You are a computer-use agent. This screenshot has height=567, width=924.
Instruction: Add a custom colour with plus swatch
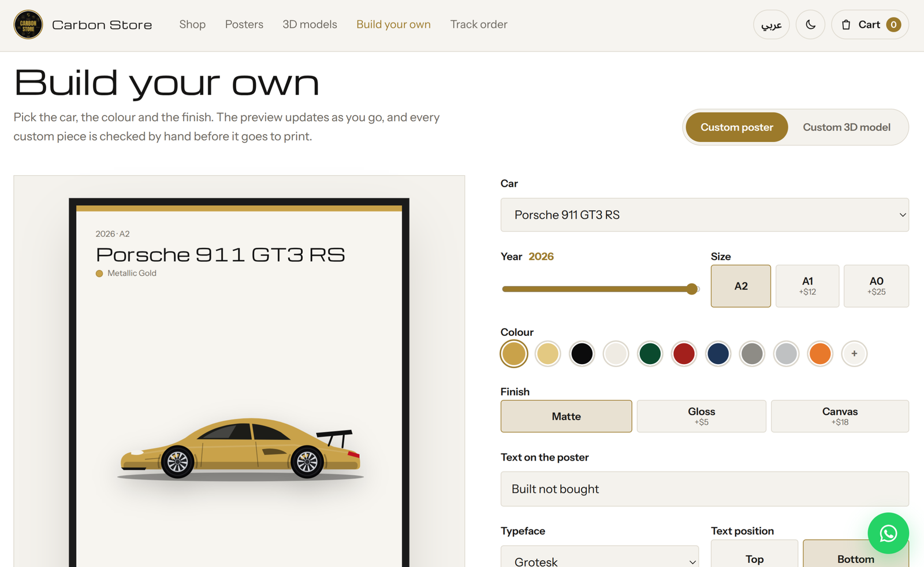[x=854, y=354]
